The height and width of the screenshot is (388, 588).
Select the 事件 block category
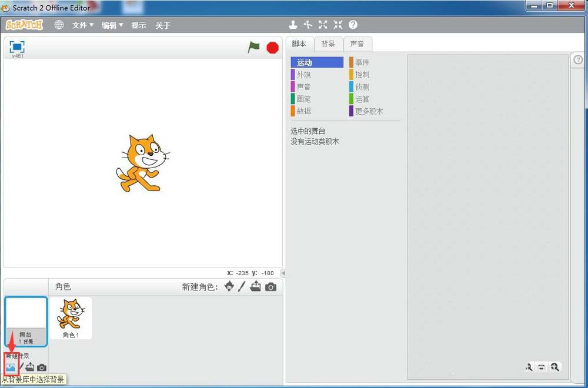(362, 62)
